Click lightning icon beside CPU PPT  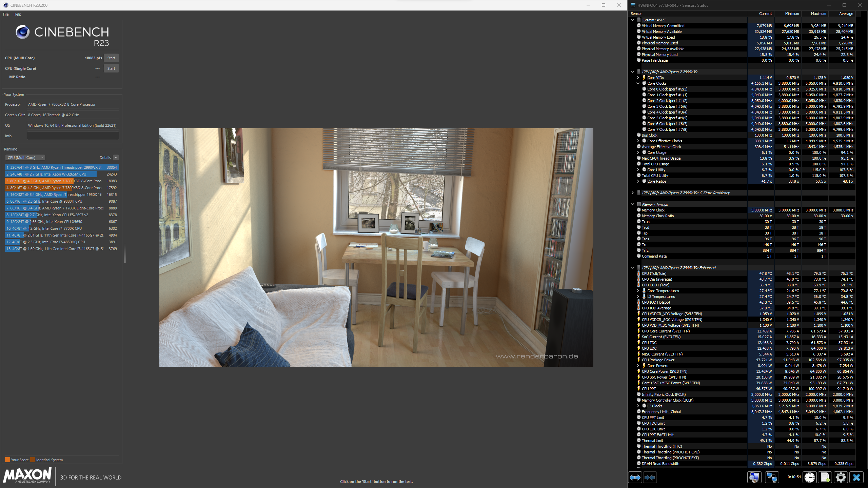pos(639,389)
